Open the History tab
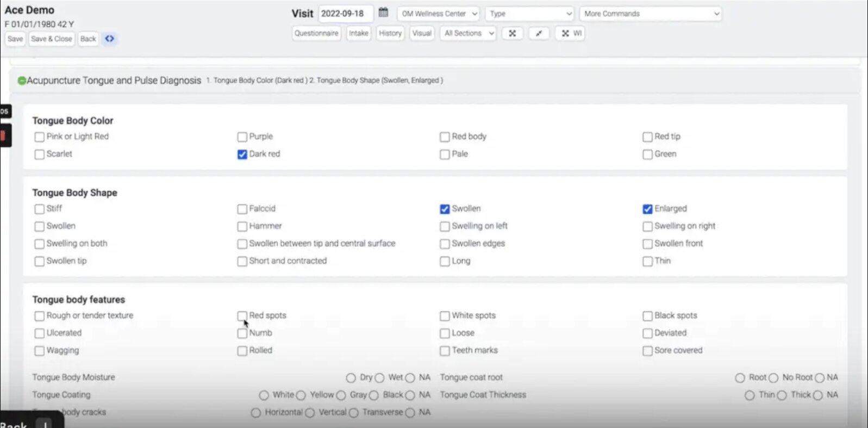The width and height of the screenshot is (868, 428). click(390, 33)
